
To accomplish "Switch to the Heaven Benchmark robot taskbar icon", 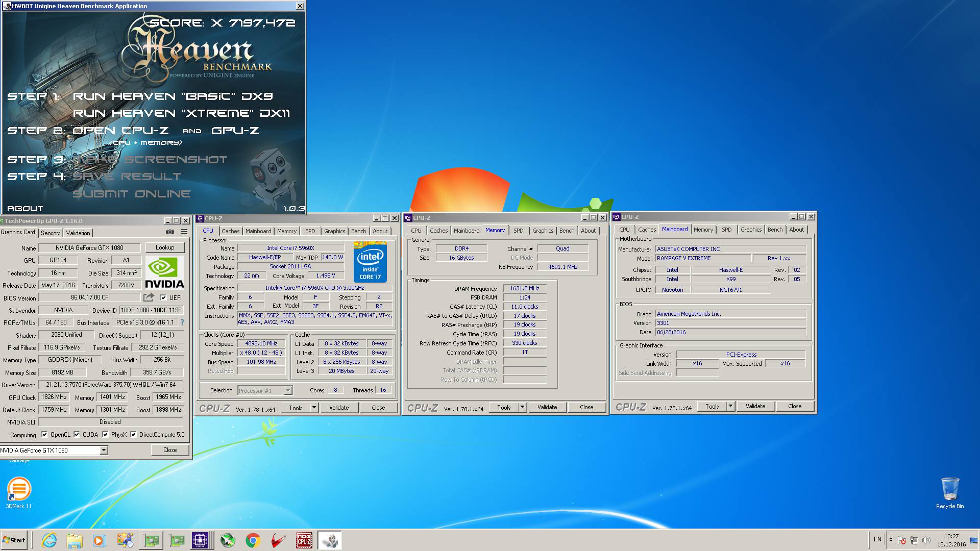I will tap(330, 540).
